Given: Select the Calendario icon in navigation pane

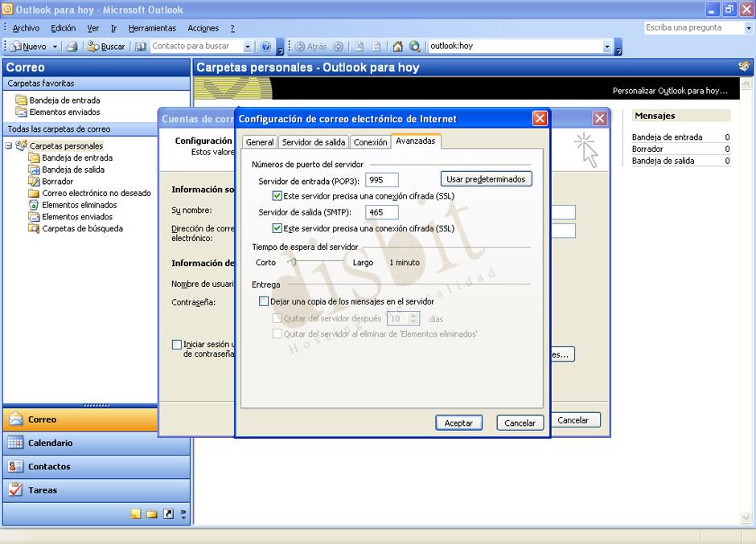Looking at the screenshot, I should tap(18, 443).
